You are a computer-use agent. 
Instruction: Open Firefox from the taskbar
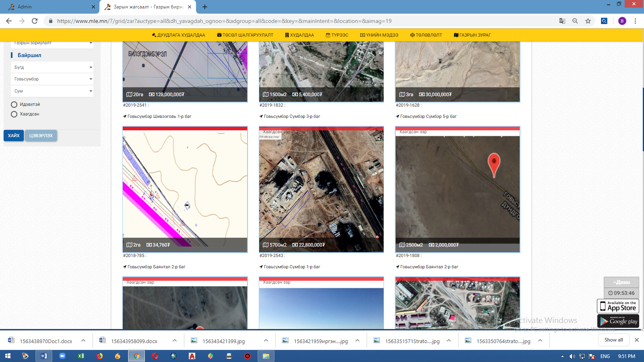[x=99, y=356]
